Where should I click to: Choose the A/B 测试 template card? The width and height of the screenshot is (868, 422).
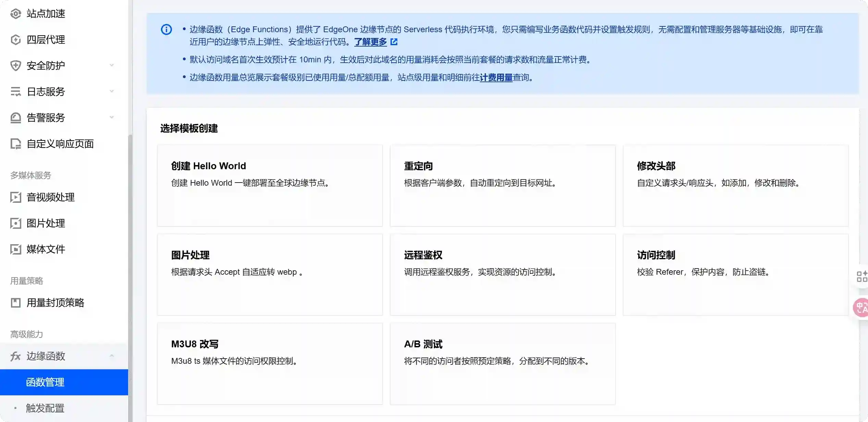click(503, 363)
